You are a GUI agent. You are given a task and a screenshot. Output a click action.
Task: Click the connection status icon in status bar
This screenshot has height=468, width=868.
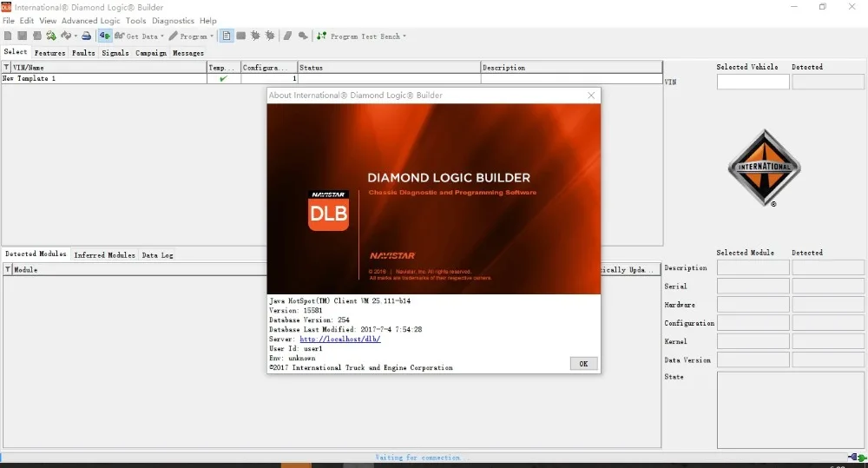[857, 457]
